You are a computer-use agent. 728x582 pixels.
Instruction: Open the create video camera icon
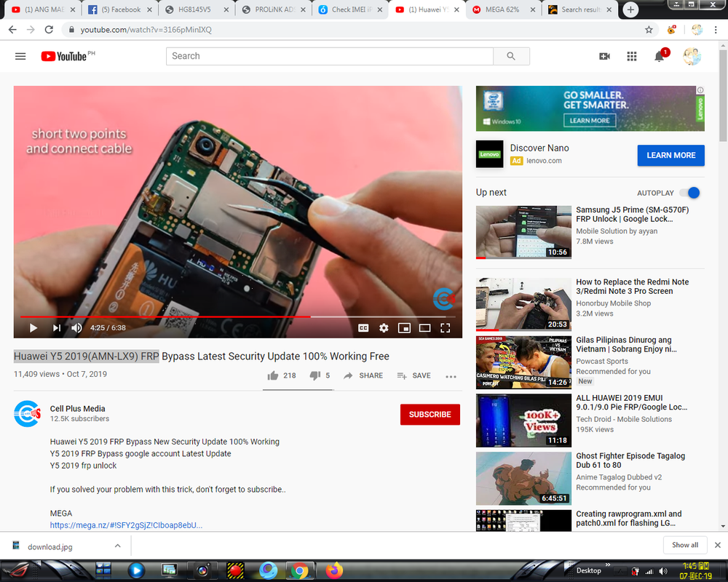click(x=604, y=56)
